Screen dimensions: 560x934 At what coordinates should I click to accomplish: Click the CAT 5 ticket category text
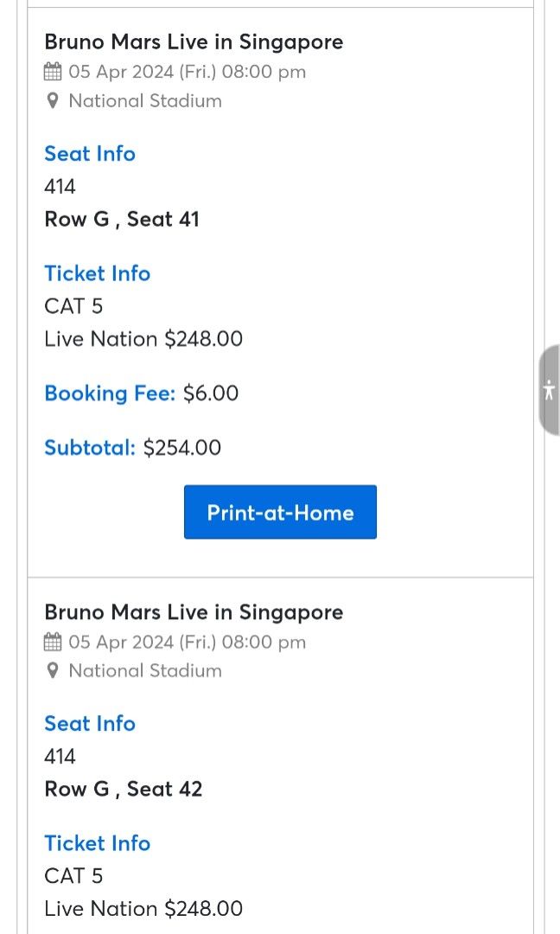pyautogui.click(x=73, y=306)
